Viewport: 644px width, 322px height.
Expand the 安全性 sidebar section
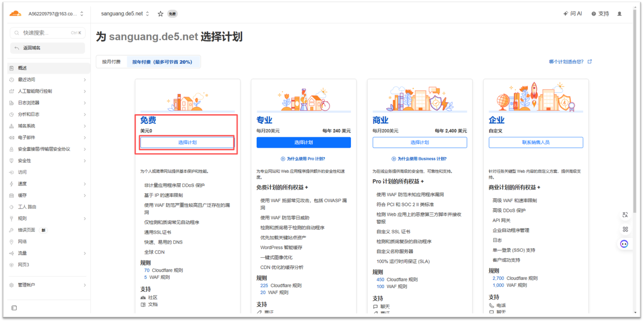(47, 161)
